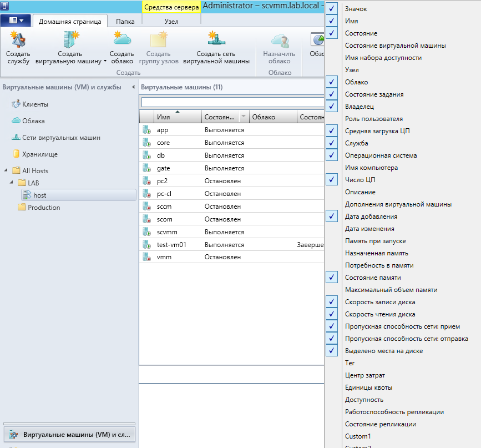Screen dimensions: 481x448
Task: Click Create VM Network (Создать сеть виртуальной машины) icon
Action: tap(215, 39)
